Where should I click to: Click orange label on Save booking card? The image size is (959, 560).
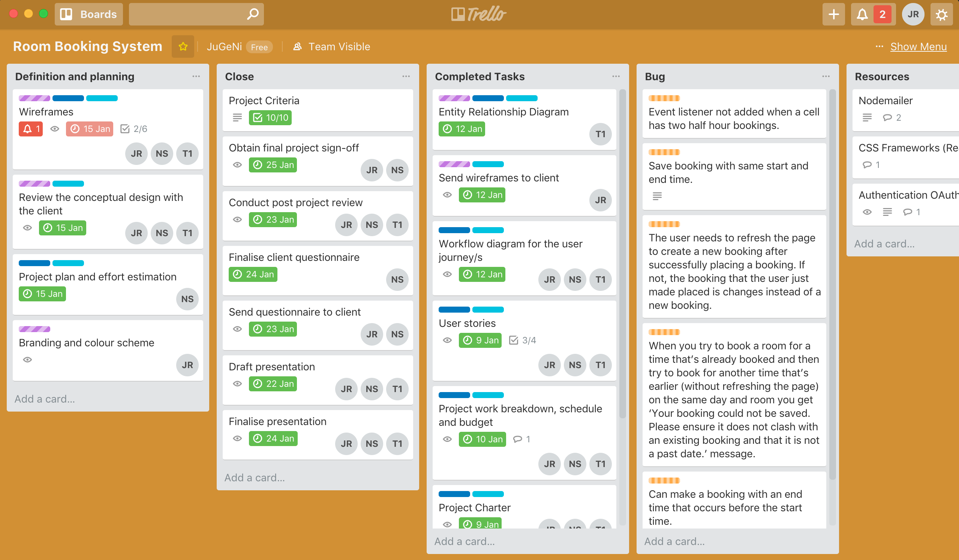tap(664, 152)
